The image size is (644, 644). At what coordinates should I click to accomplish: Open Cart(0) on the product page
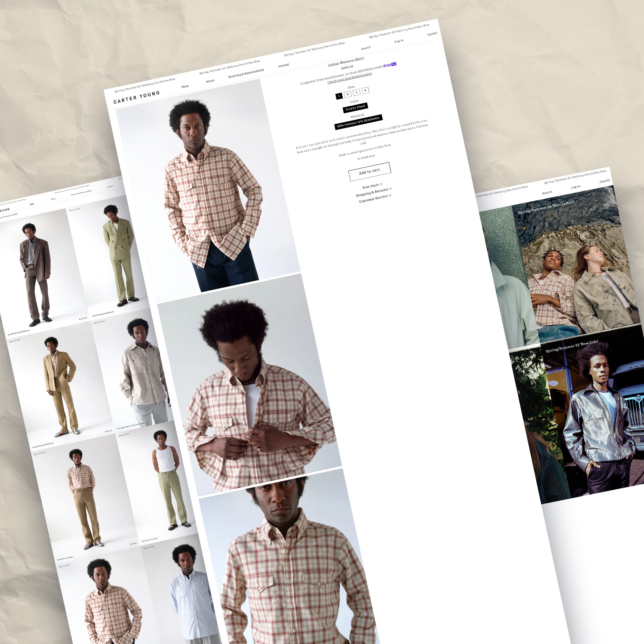432,34
